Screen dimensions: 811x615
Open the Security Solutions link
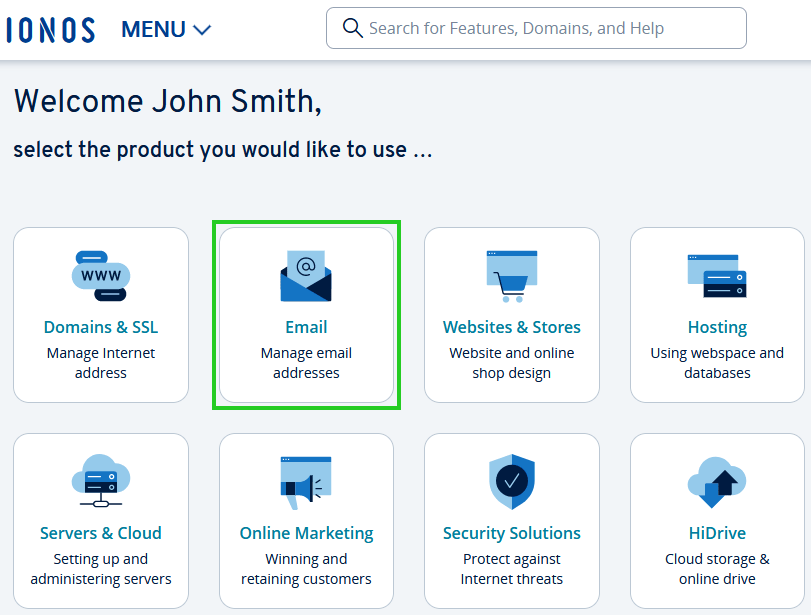(x=512, y=533)
